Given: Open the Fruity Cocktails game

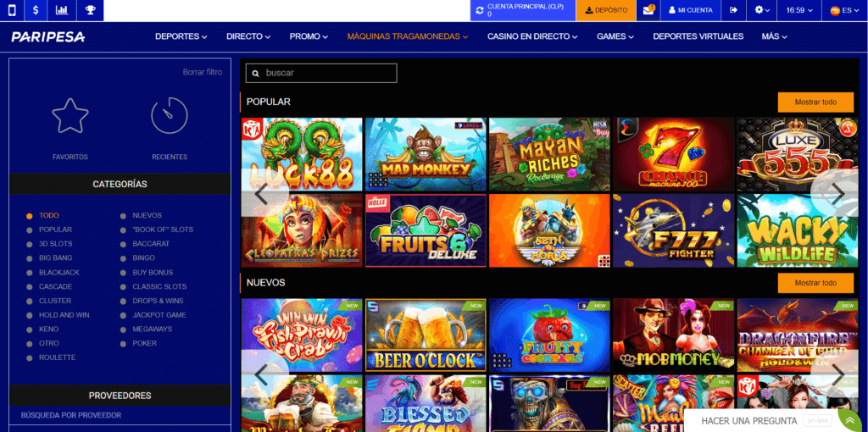Looking at the screenshot, I should click(x=549, y=335).
